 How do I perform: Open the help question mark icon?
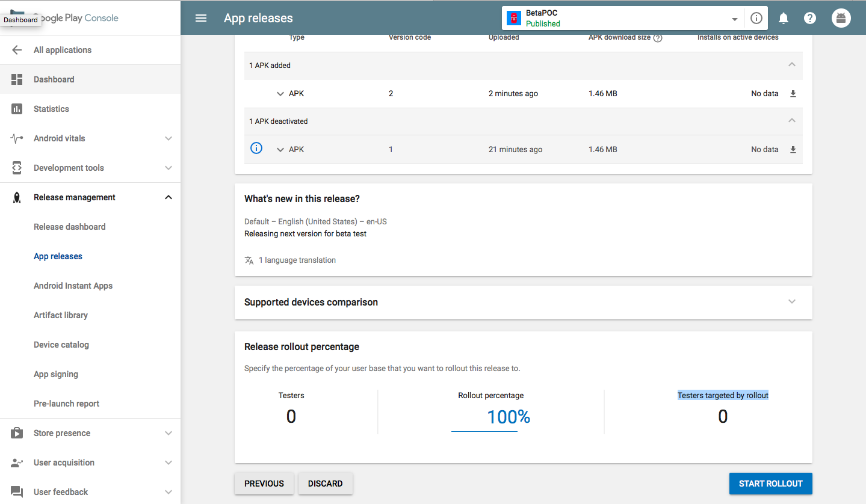[x=810, y=18]
